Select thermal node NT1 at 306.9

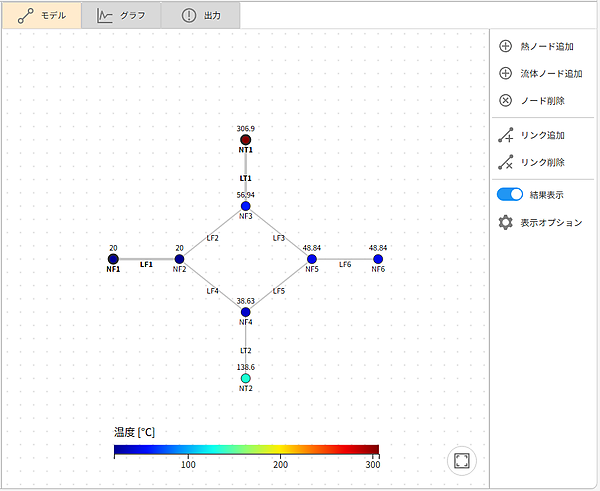[x=245, y=140]
